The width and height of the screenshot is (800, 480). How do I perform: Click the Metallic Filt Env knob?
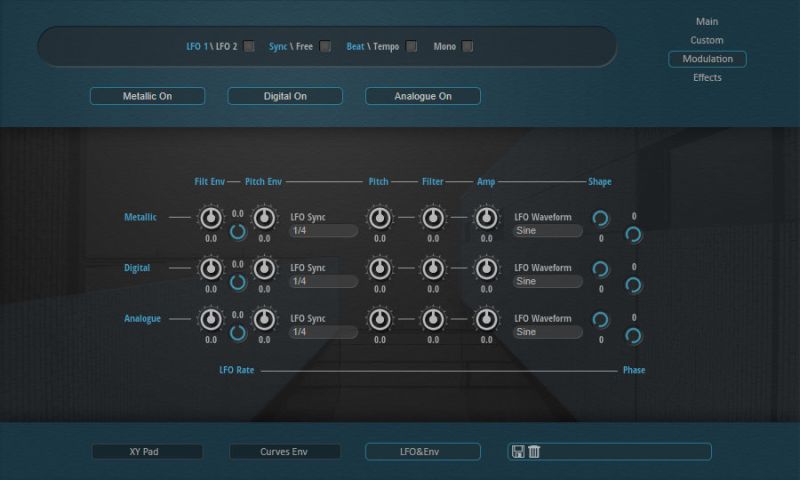tap(211, 218)
